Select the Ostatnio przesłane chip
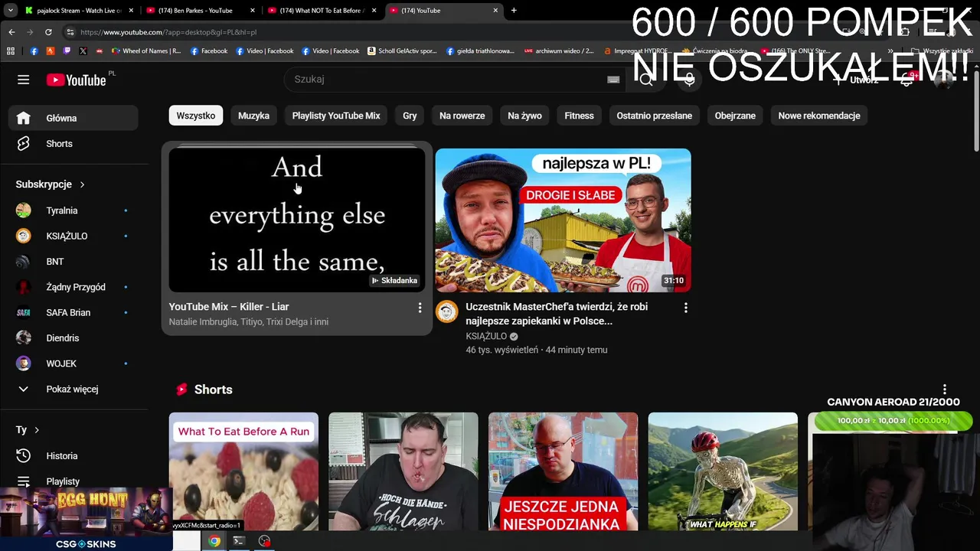Viewport: 980px width, 551px height. (x=655, y=116)
